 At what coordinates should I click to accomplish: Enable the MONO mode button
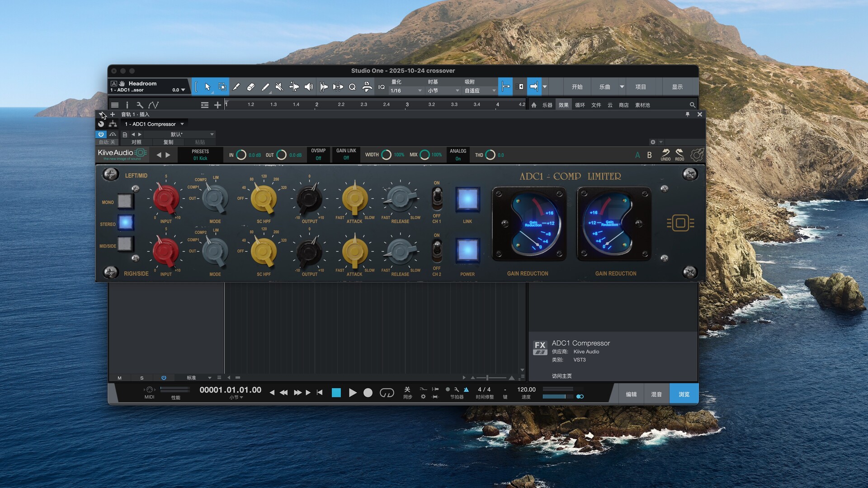point(125,202)
